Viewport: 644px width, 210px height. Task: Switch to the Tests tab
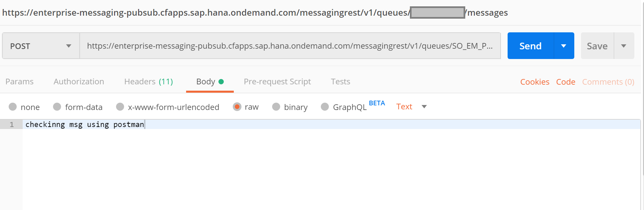click(340, 82)
